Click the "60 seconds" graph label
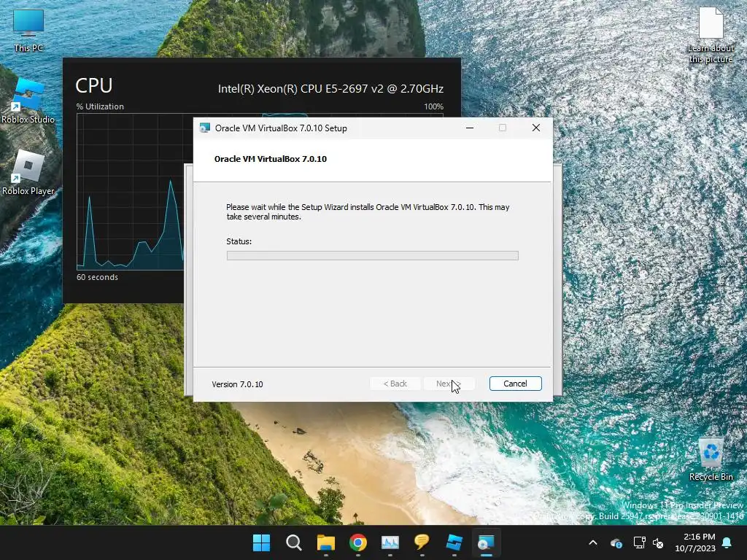The height and width of the screenshot is (560, 747). point(97,277)
